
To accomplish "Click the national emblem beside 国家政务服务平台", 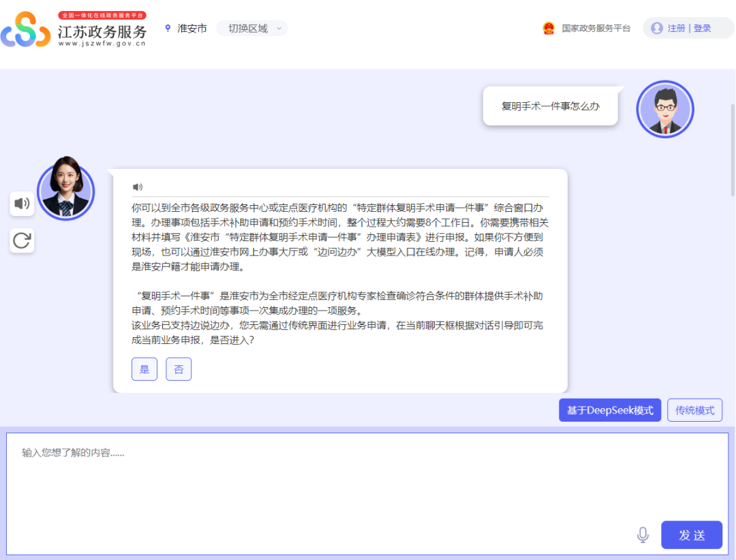I will (x=549, y=29).
